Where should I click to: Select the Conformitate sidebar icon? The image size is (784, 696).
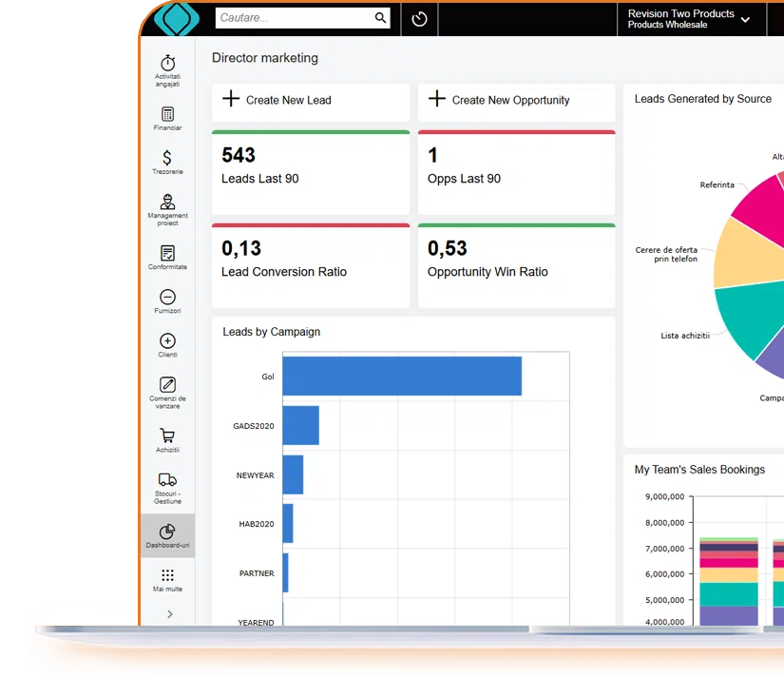click(x=167, y=257)
